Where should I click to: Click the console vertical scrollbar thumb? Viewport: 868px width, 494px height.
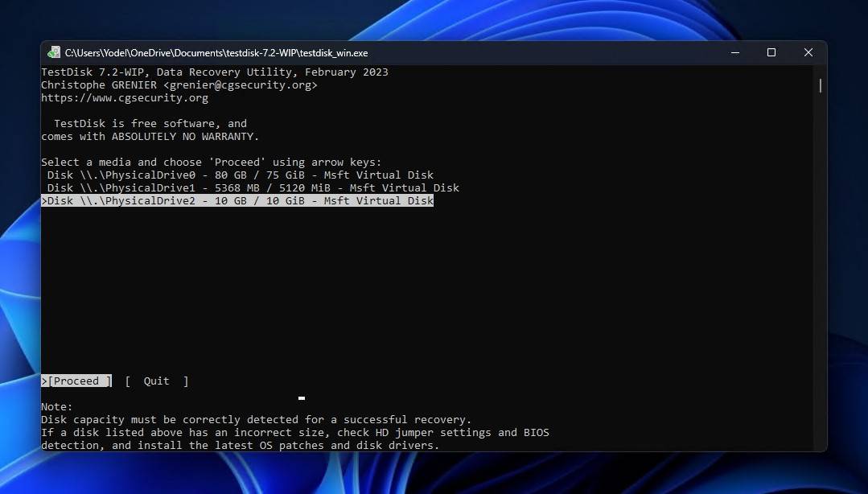820,85
